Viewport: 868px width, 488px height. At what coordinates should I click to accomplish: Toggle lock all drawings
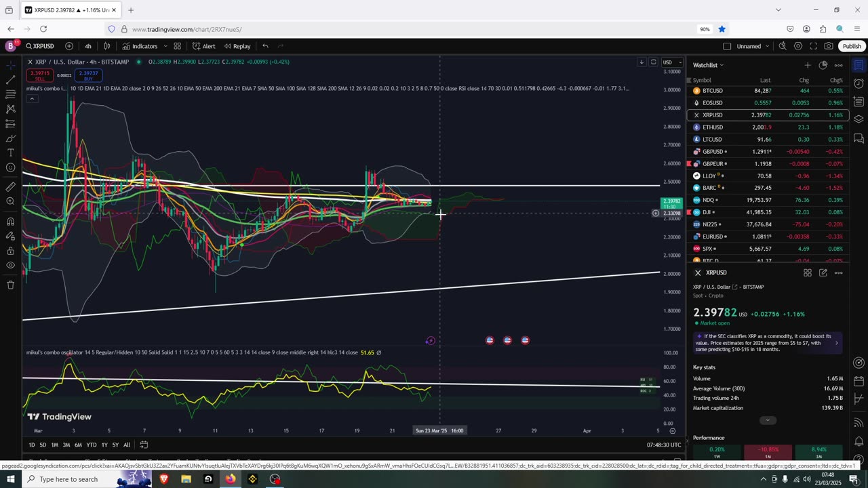10,251
